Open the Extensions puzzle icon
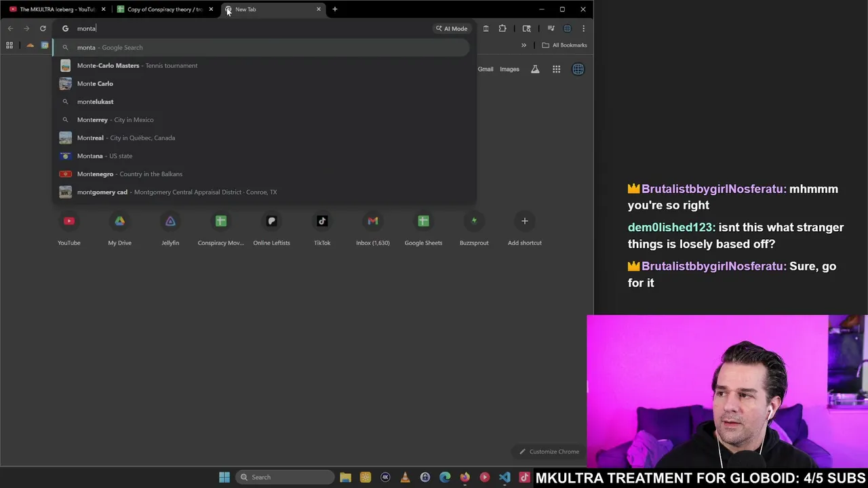The height and width of the screenshot is (488, 868). point(502,28)
